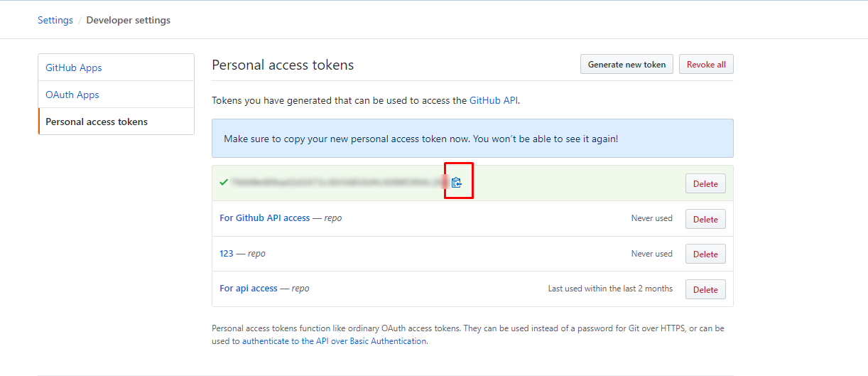Screen dimensions: 868x376
Task: Delete the 'For api access' token
Action: click(705, 289)
